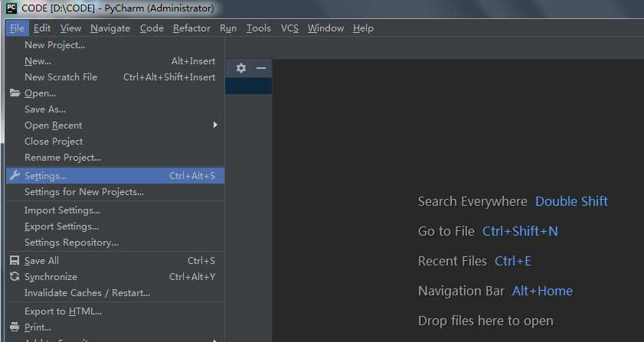Click the minimize (hide) dash icon beside gear
Viewport: 644px width, 342px height.
point(261,68)
